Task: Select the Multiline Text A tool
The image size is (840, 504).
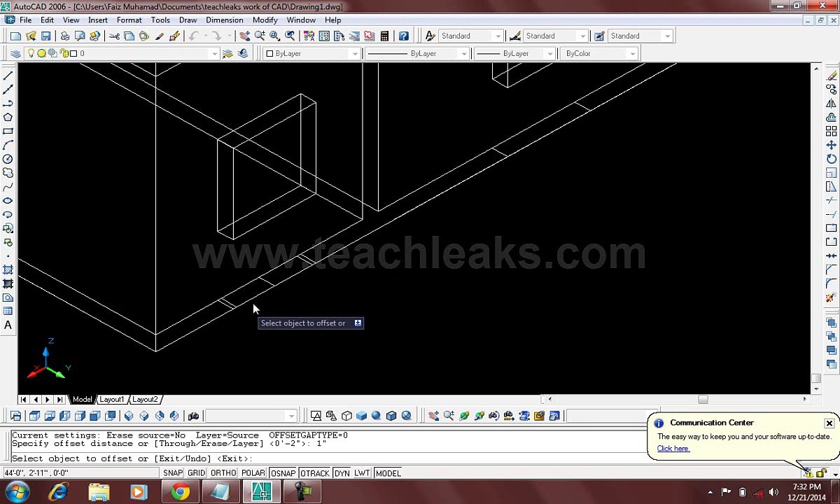Action: tap(8, 325)
